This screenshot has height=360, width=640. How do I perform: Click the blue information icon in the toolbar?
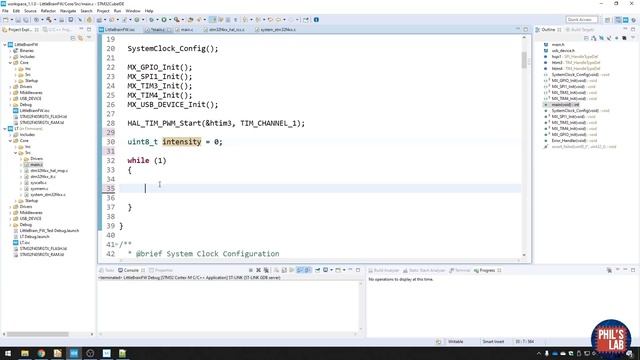(316, 20)
